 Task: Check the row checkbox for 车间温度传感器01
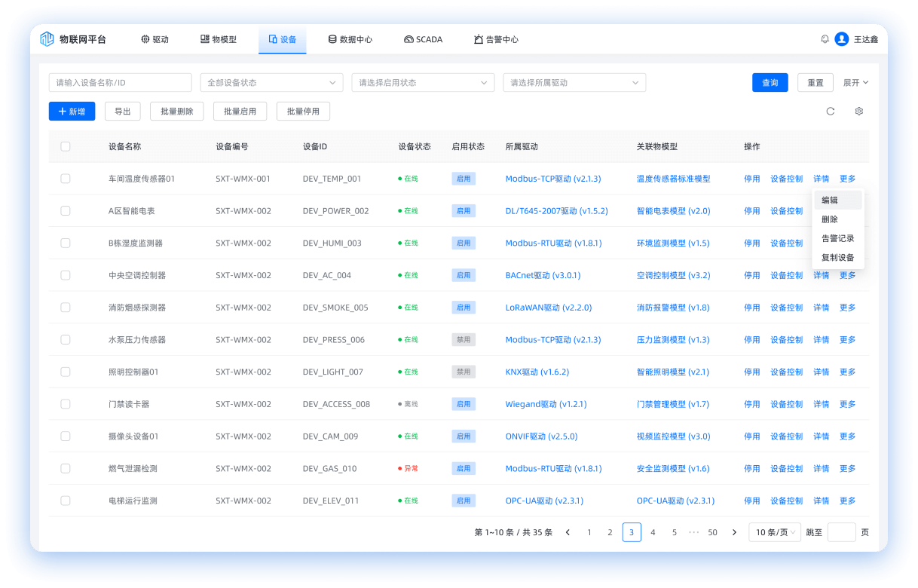65,179
